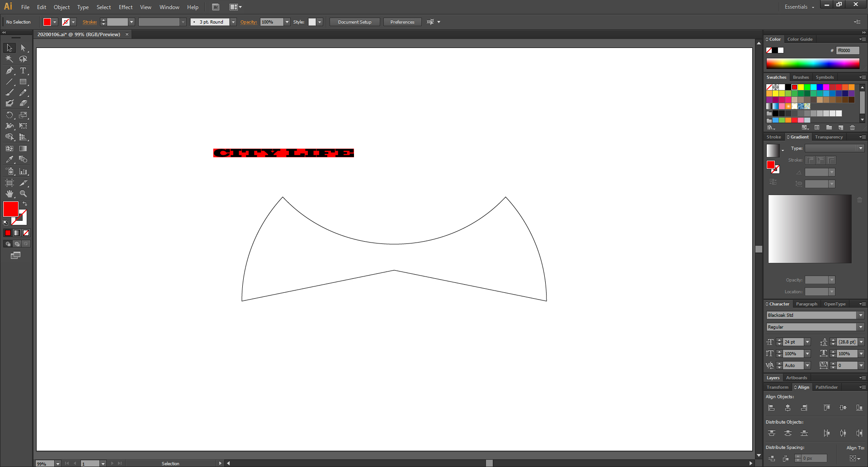Open the Object menu
Screen dimensions: 868x467
click(61, 7)
